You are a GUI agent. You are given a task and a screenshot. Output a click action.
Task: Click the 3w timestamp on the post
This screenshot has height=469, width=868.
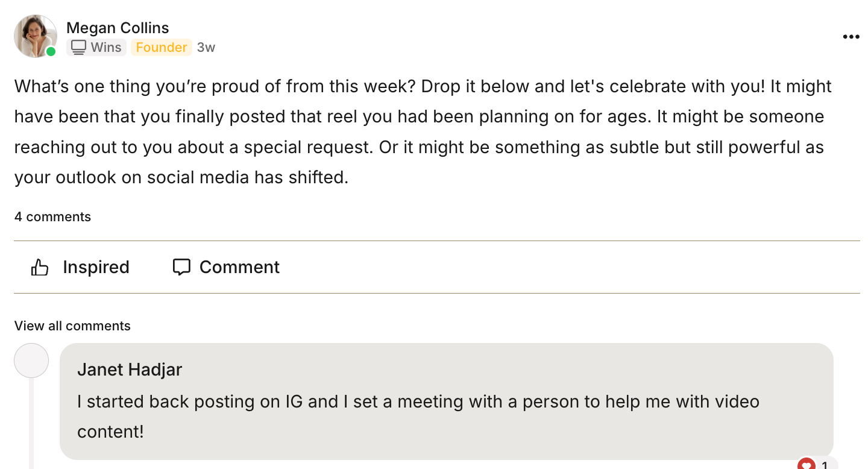pyautogui.click(x=206, y=47)
